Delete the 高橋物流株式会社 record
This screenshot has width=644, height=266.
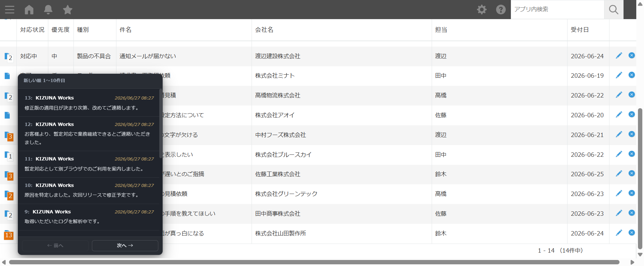pos(632,94)
